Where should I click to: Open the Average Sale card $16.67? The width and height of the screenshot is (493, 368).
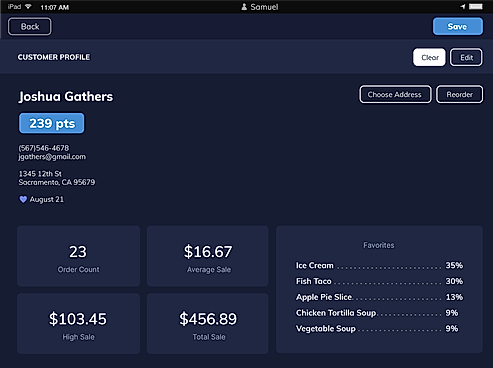pyautogui.click(x=208, y=256)
